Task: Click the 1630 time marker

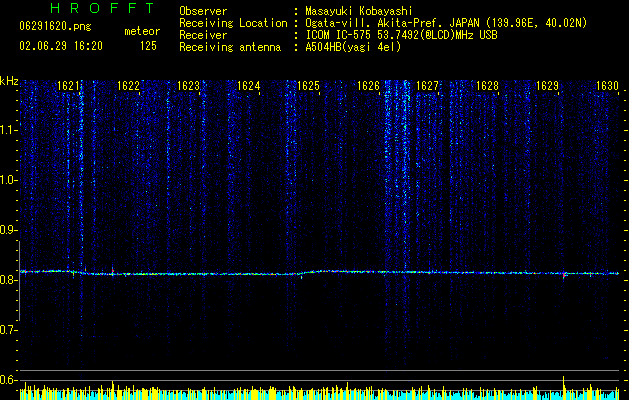Action: (607, 86)
